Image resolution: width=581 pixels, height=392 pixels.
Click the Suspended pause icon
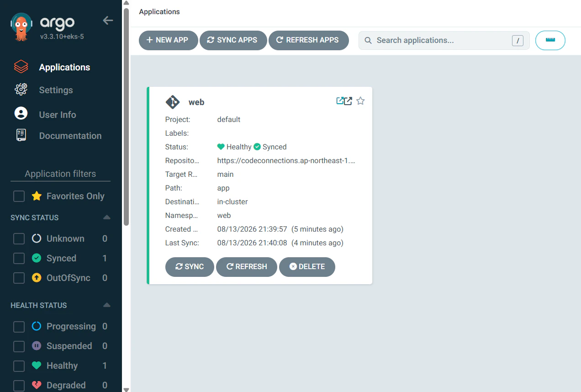pyautogui.click(x=37, y=346)
